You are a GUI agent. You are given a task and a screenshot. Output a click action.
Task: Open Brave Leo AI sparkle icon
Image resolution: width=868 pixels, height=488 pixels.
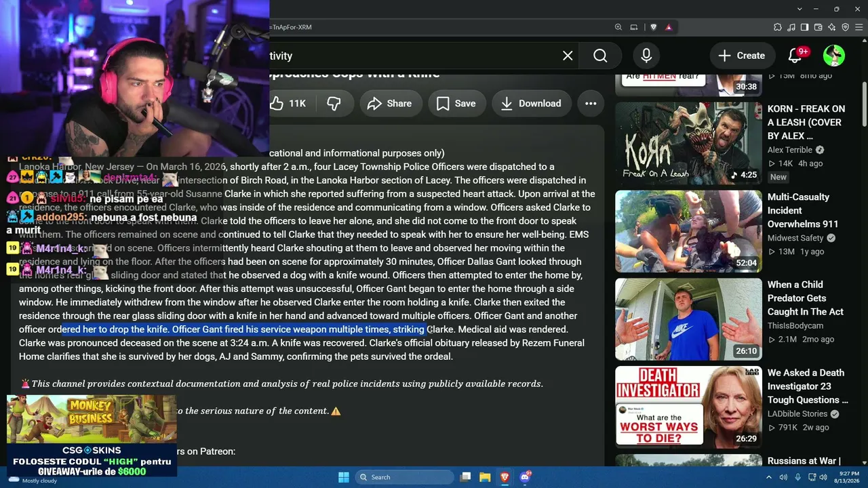click(832, 27)
